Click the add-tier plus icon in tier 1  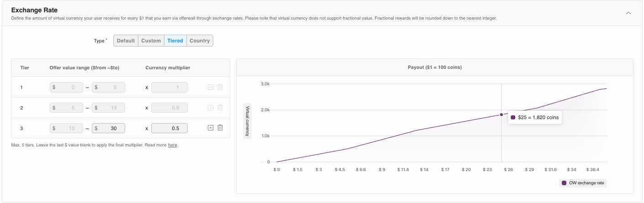211,87
